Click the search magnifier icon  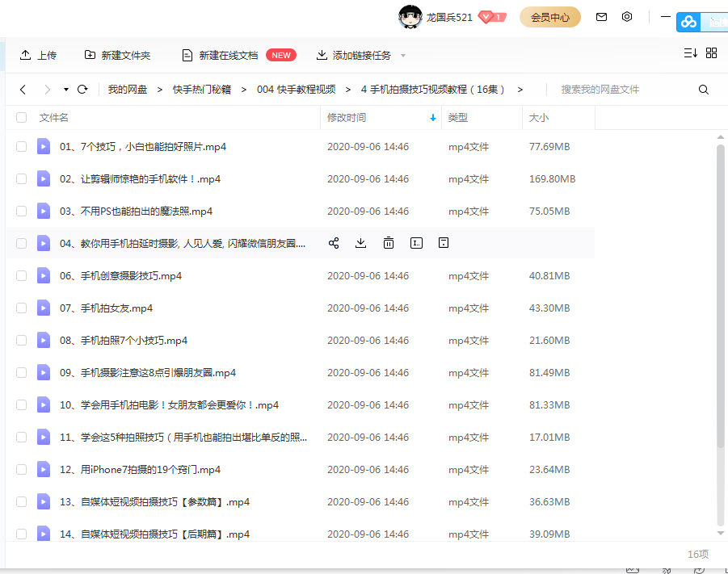tap(704, 90)
